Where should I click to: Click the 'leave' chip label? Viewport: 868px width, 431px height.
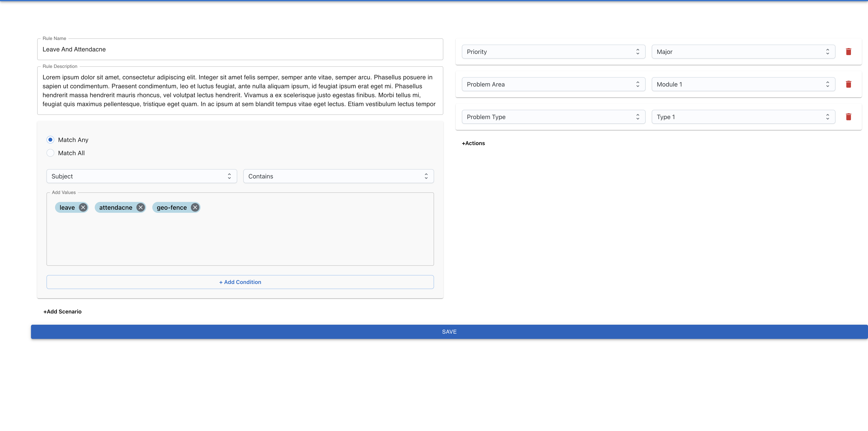click(x=67, y=207)
